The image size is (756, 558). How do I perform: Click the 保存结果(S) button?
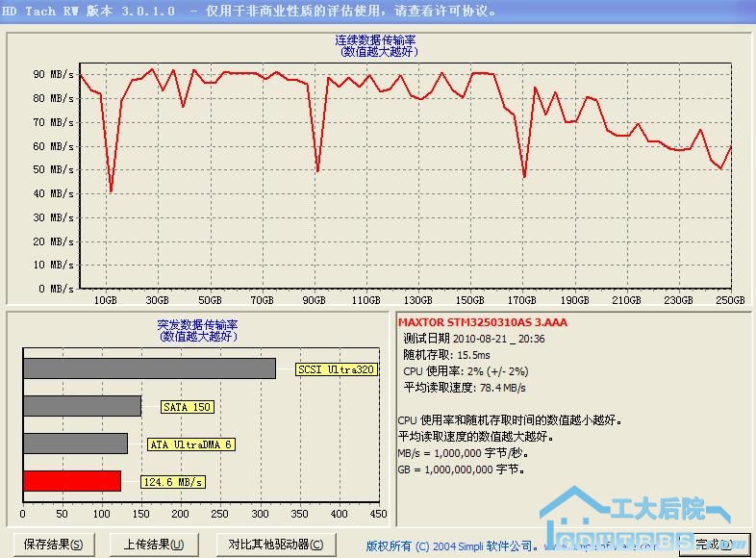pos(54,545)
